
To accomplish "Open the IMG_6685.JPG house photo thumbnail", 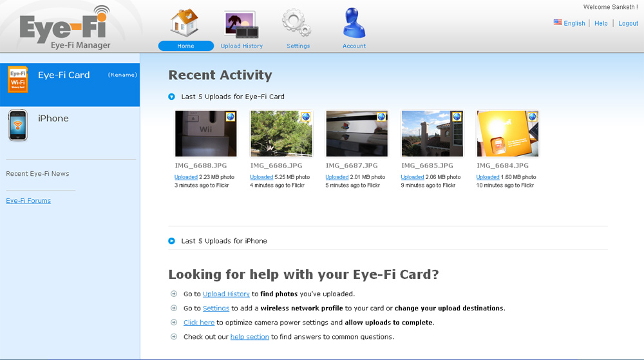I will coord(433,133).
